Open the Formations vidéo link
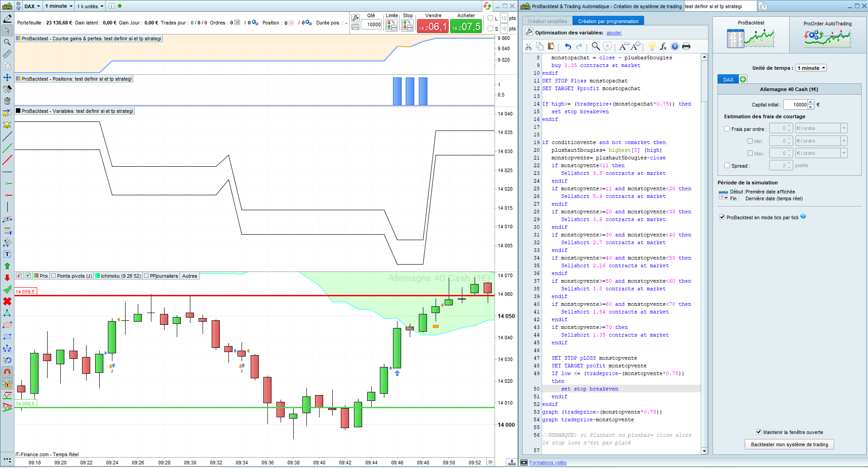The width and height of the screenshot is (868, 468). pos(548,463)
